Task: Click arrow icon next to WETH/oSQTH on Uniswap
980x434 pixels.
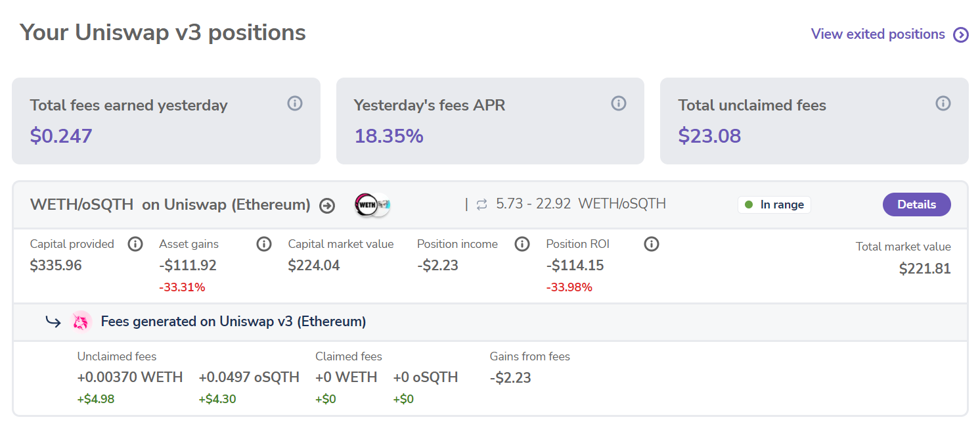Action: 326,206
